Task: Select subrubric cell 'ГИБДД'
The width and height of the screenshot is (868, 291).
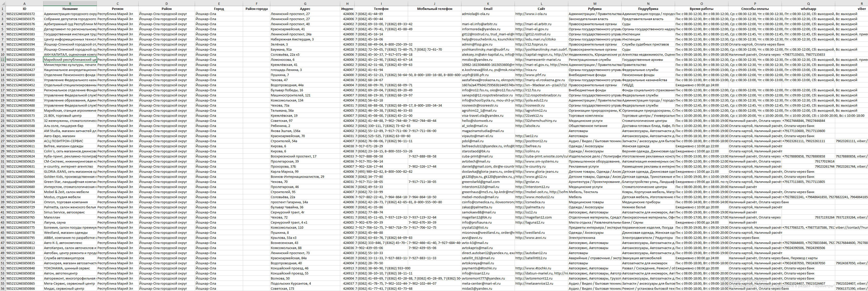Action: pyautogui.click(x=648, y=85)
